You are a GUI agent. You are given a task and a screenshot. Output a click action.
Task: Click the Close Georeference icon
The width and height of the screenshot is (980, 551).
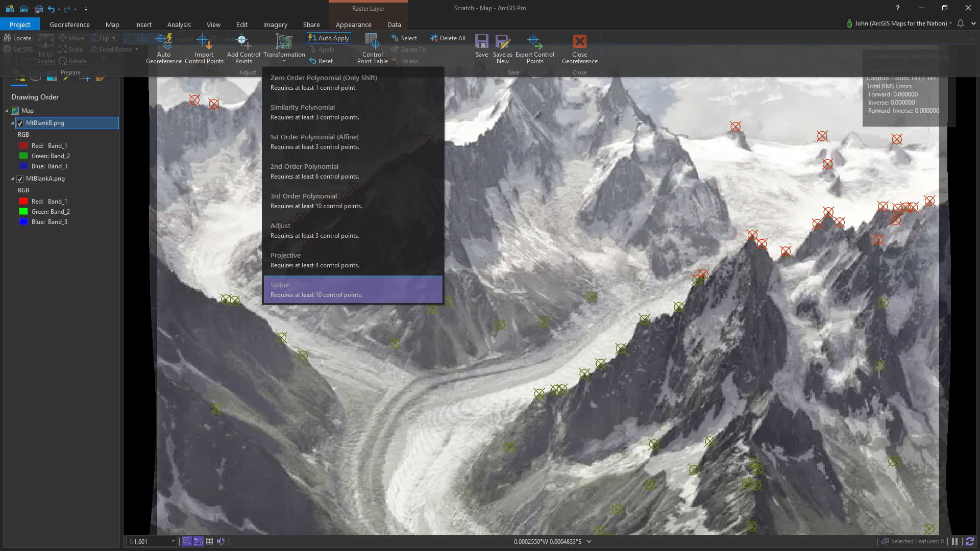pos(579,42)
